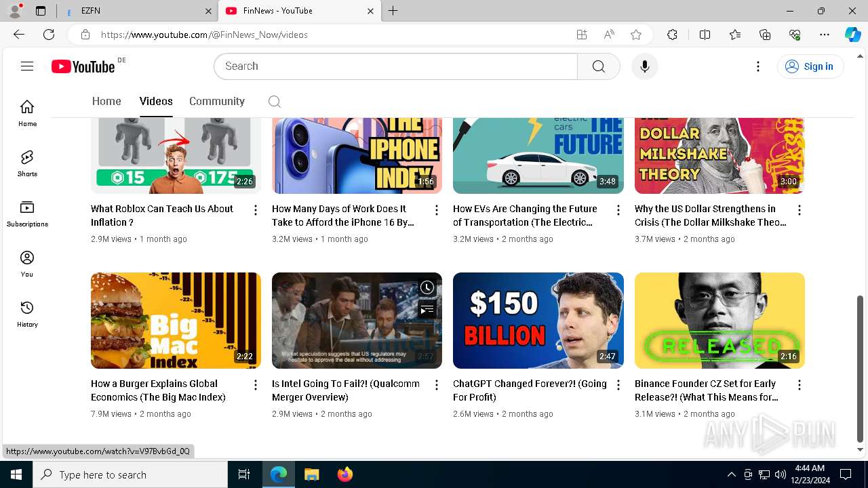Open the You section in sidebar

(27, 264)
